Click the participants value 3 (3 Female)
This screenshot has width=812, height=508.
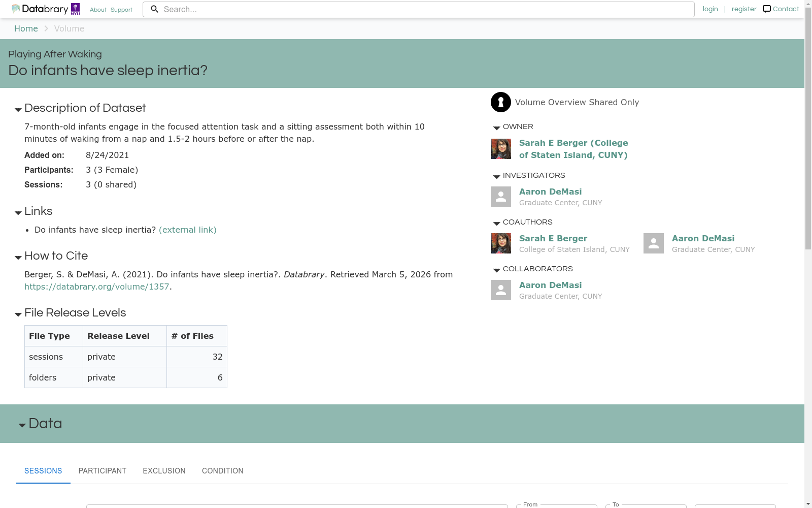click(112, 170)
